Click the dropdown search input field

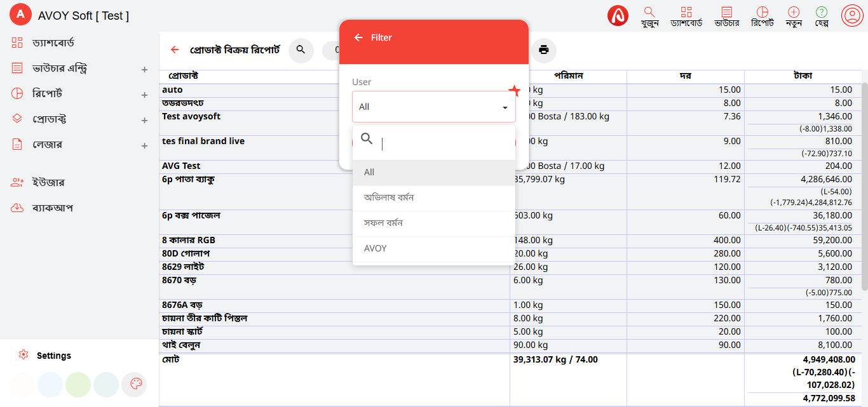tap(445, 143)
